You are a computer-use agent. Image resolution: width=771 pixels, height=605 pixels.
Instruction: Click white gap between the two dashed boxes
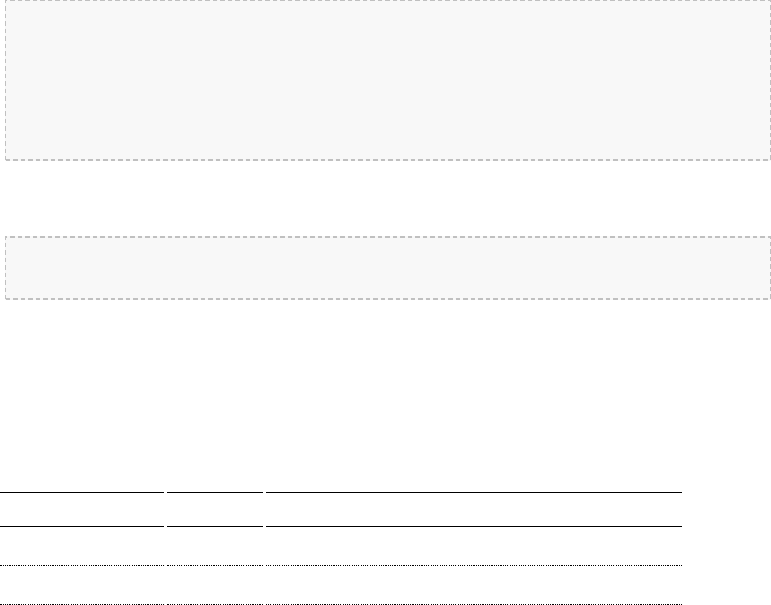pyautogui.click(x=387, y=198)
